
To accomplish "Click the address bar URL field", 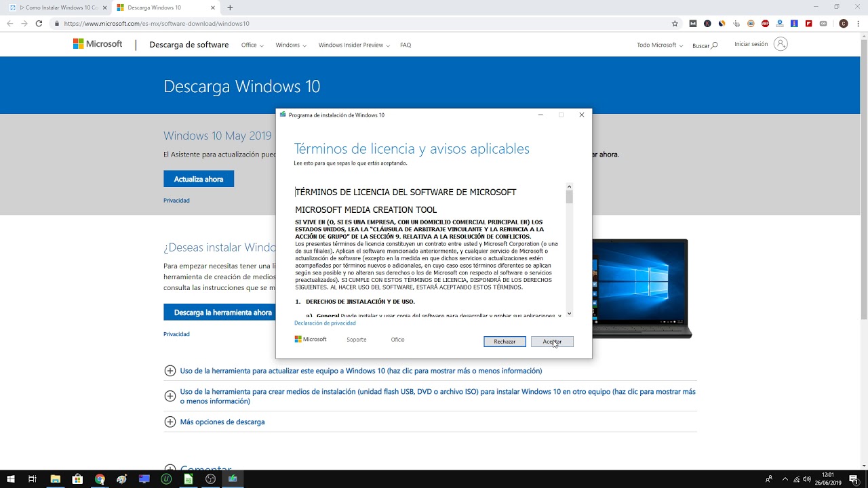I will (x=366, y=23).
